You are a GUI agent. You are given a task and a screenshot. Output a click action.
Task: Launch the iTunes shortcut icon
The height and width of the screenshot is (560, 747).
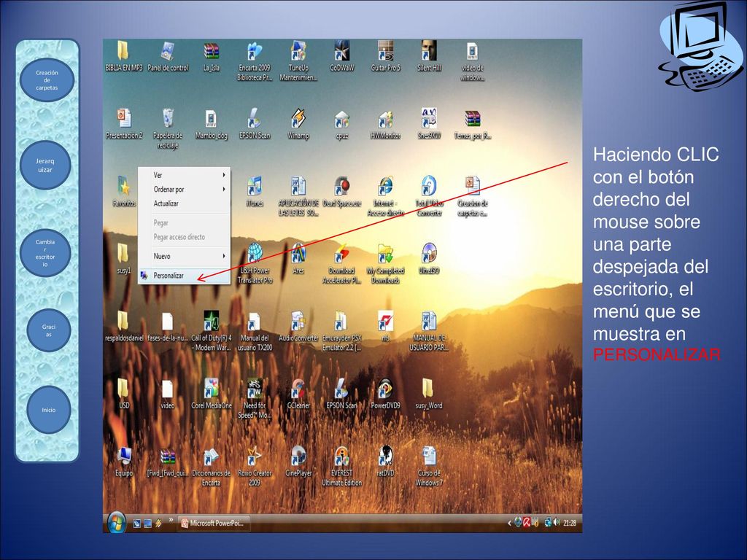tap(255, 186)
